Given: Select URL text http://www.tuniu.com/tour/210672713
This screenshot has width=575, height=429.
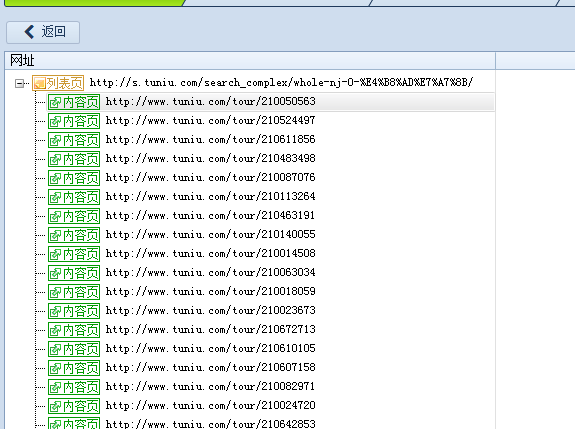Looking at the screenshot, I should (210, 330).
